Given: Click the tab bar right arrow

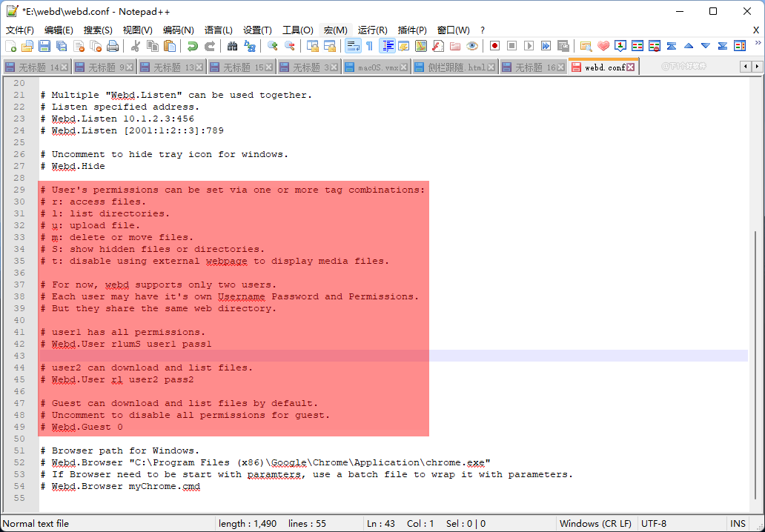Looking at the screenshot, I should (757, 67).
